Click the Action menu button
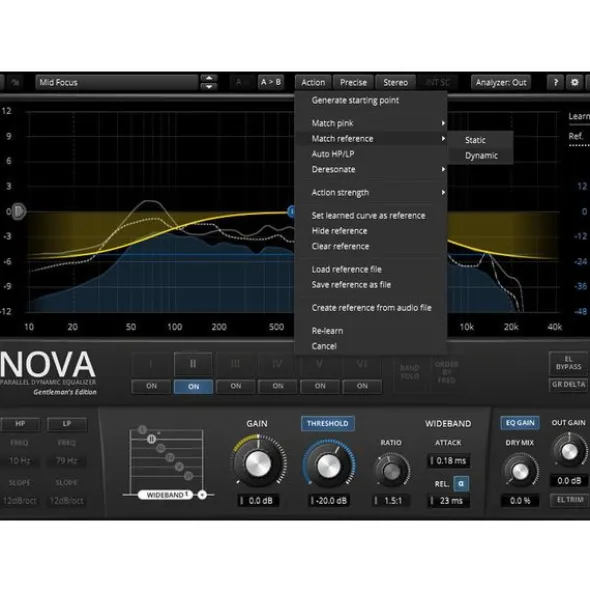 coord(313,82)
